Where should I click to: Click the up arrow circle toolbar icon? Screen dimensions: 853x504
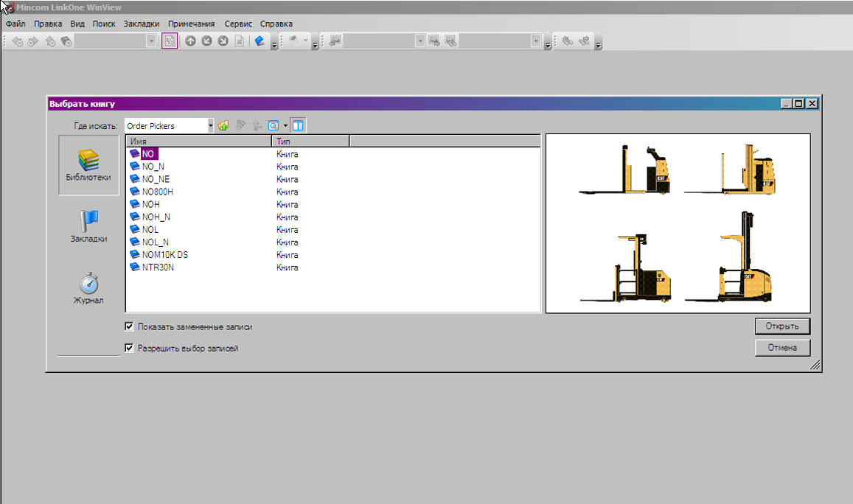(x=190, y=41)
